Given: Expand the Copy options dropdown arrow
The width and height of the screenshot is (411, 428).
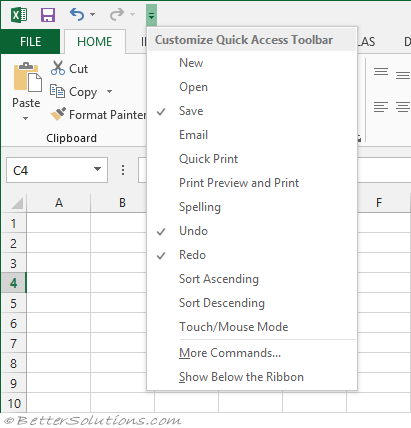Looking at the screenshot, I should (109, 91).
